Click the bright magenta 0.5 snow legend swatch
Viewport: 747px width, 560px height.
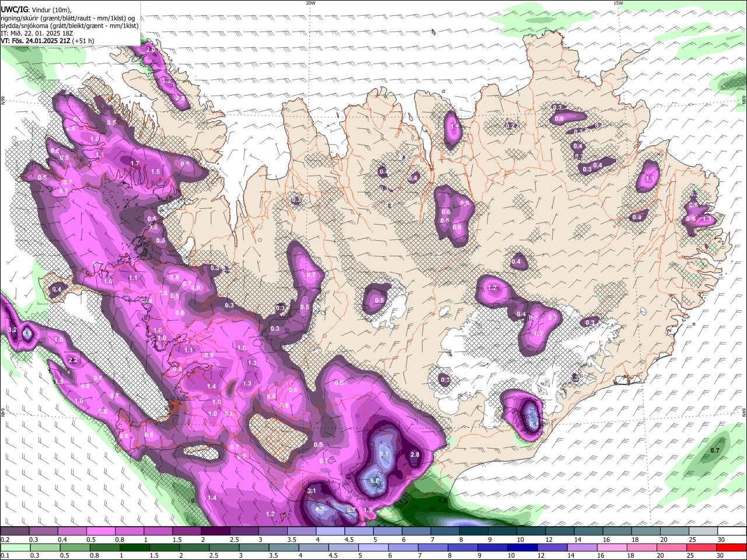pyautogui.click(x=100, y=531)
